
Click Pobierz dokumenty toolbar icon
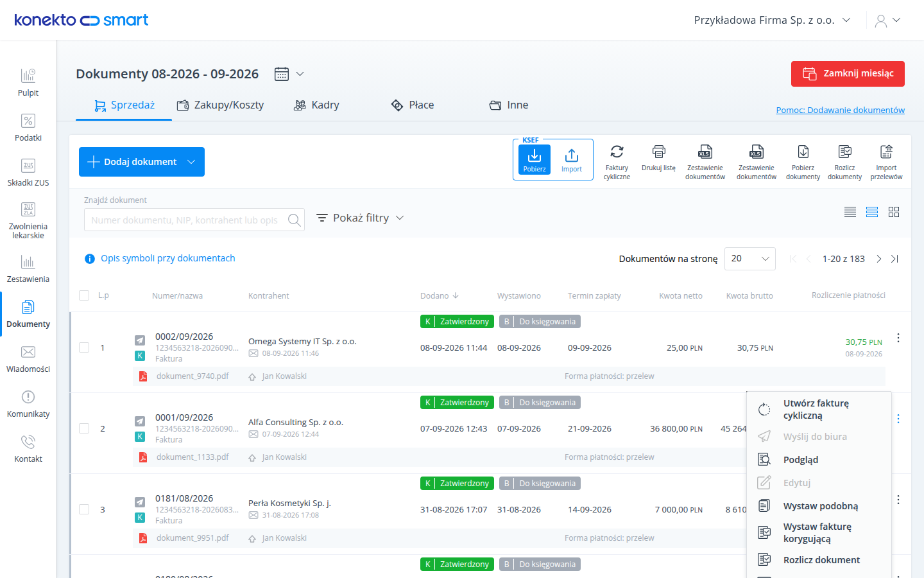point(803,162)
